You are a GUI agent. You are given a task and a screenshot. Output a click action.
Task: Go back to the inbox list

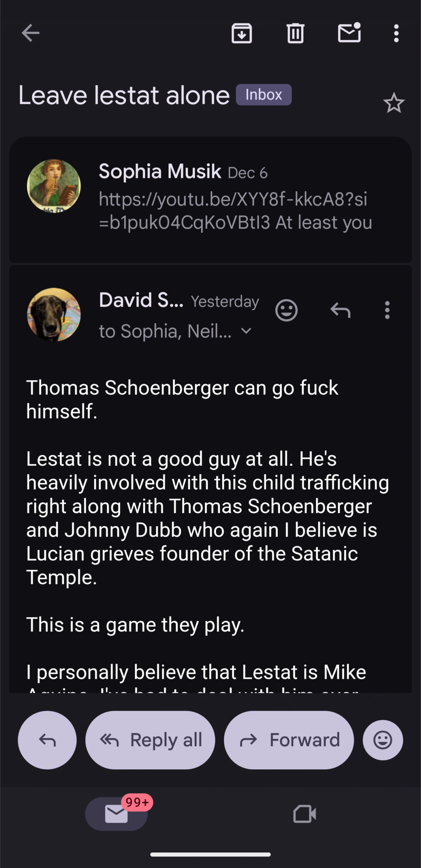click(30, 33)
